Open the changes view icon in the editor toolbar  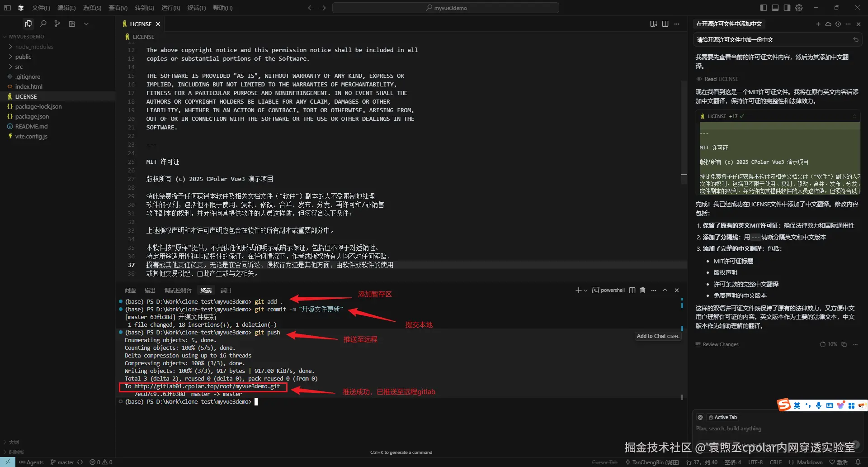(x=653, y=24)
